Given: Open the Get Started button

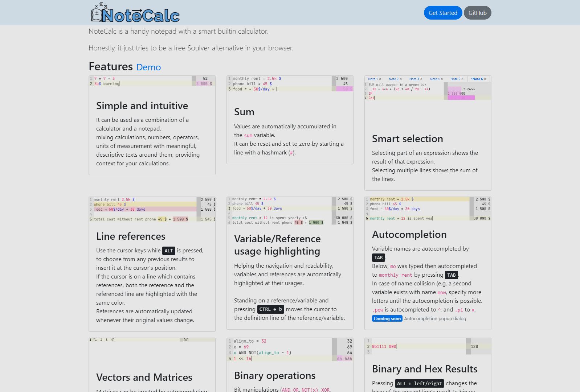Looking at the screenshot, I should (443, 13).
